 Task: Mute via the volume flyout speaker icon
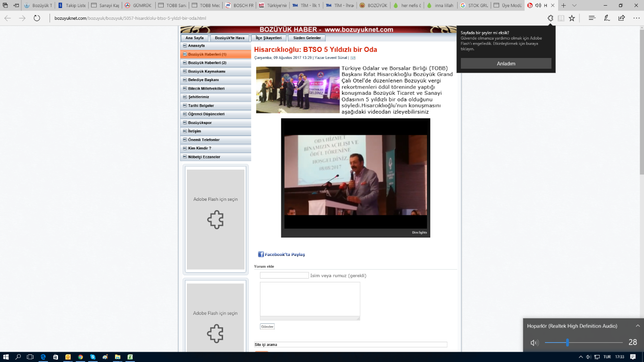(535, 343)
